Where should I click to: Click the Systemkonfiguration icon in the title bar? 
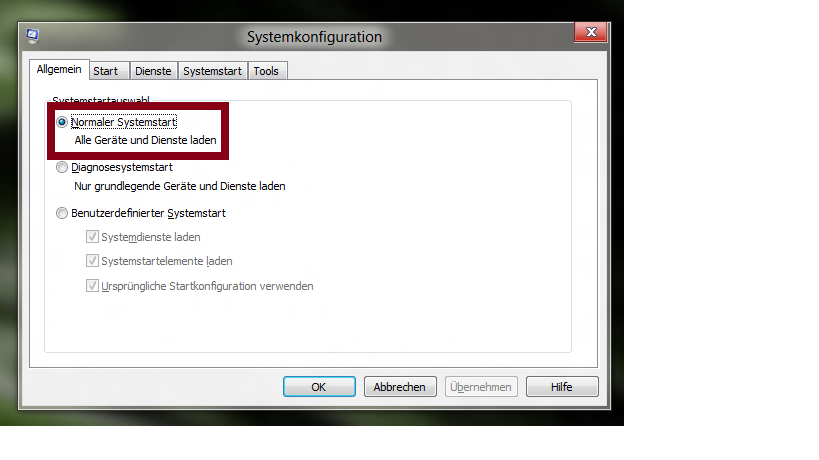32,36
